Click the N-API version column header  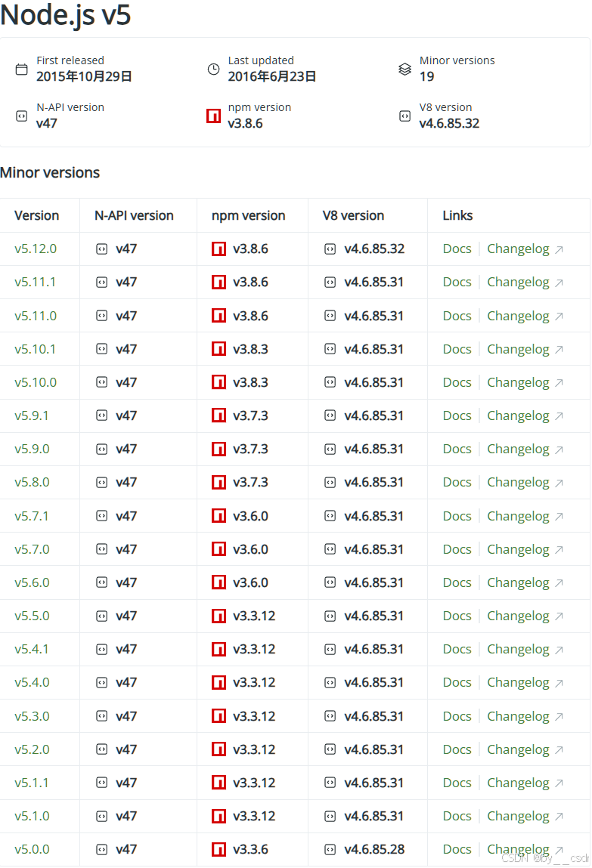tap(134, 215)
